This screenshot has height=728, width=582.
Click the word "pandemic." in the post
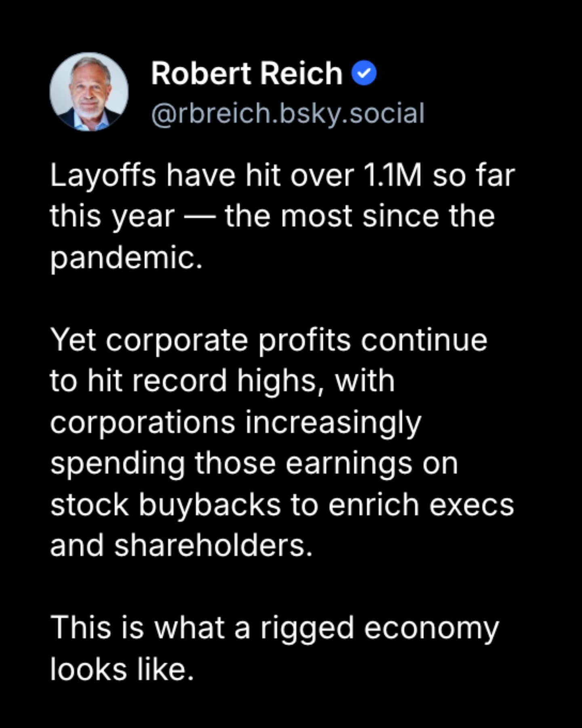(x=126, y=258)
